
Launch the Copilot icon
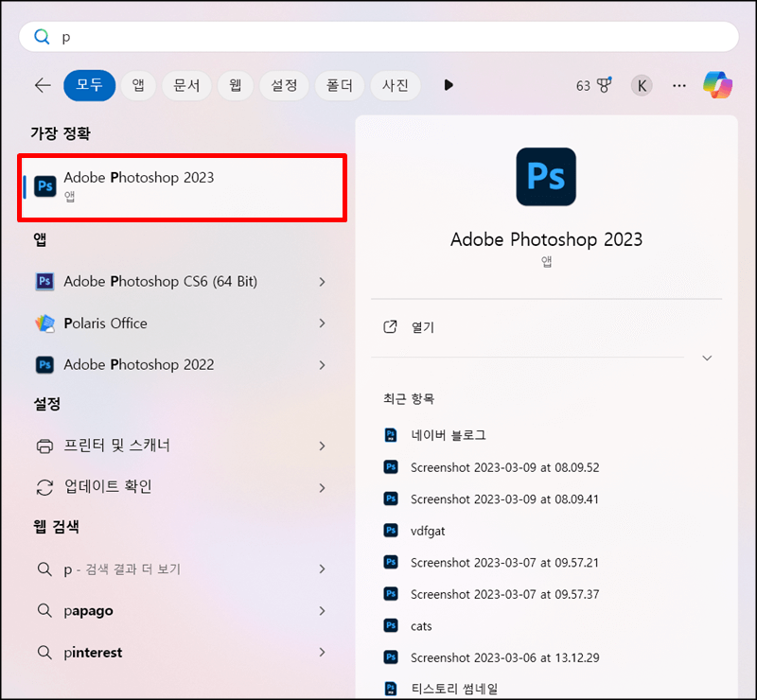coord(717,85)
